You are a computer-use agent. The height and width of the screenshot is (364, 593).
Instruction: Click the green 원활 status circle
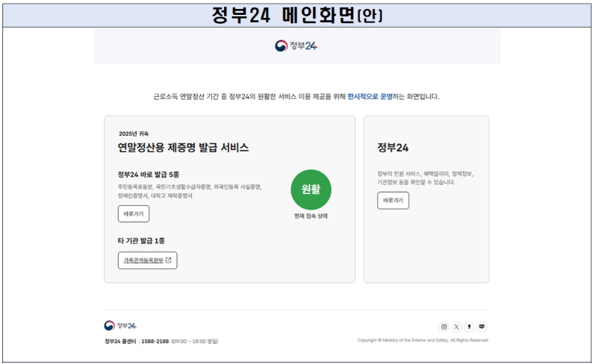pyautogui.click(x=311, y=189)
